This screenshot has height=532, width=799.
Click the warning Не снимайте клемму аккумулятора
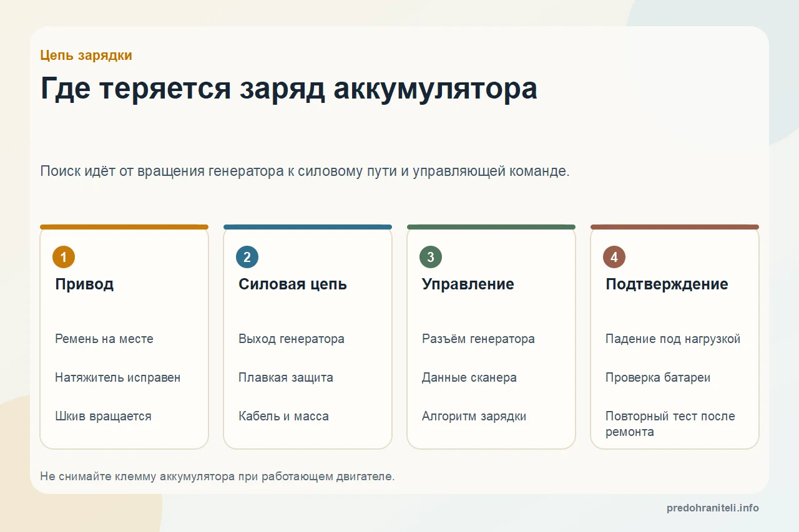pos(217,476)
